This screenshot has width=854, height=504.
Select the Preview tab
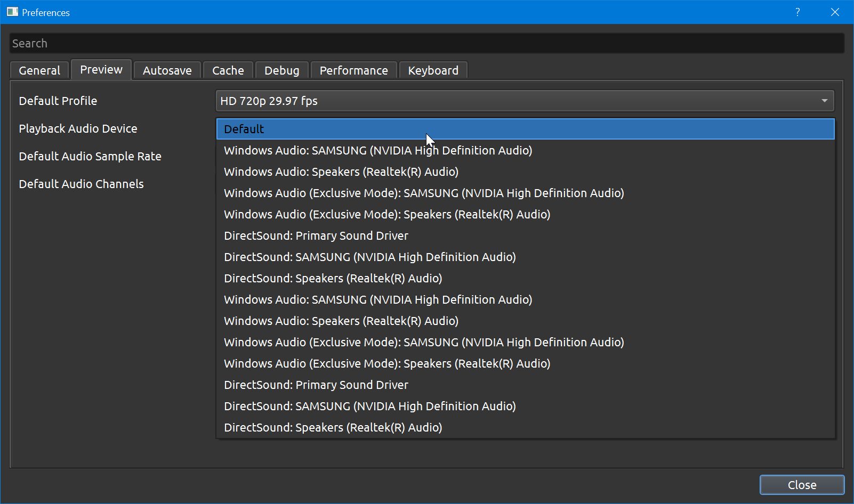(101, 69)
